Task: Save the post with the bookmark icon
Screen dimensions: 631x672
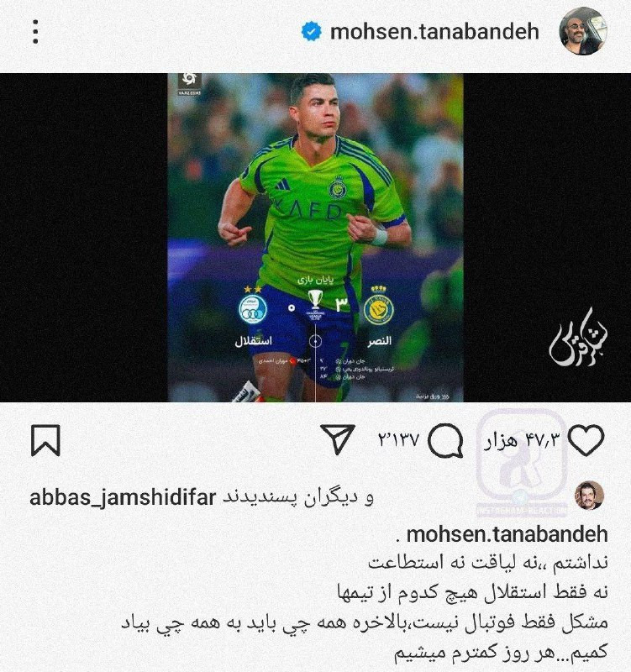Action: pos(45,440)
